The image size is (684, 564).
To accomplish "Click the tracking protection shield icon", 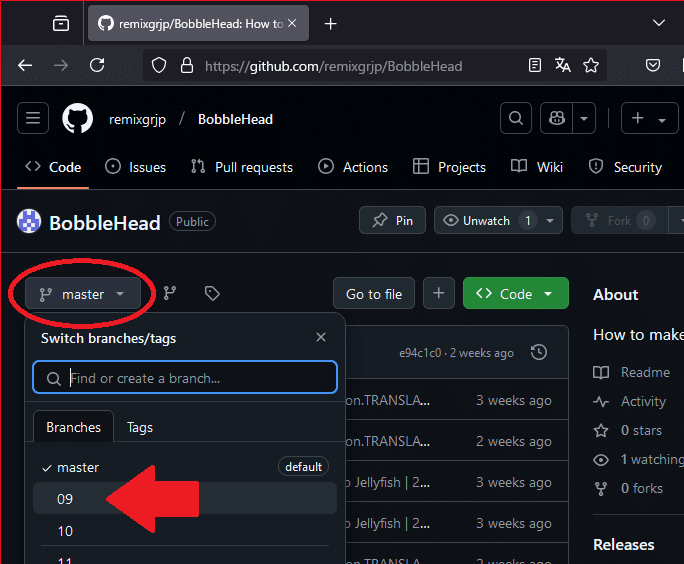I will pos(159,65).
